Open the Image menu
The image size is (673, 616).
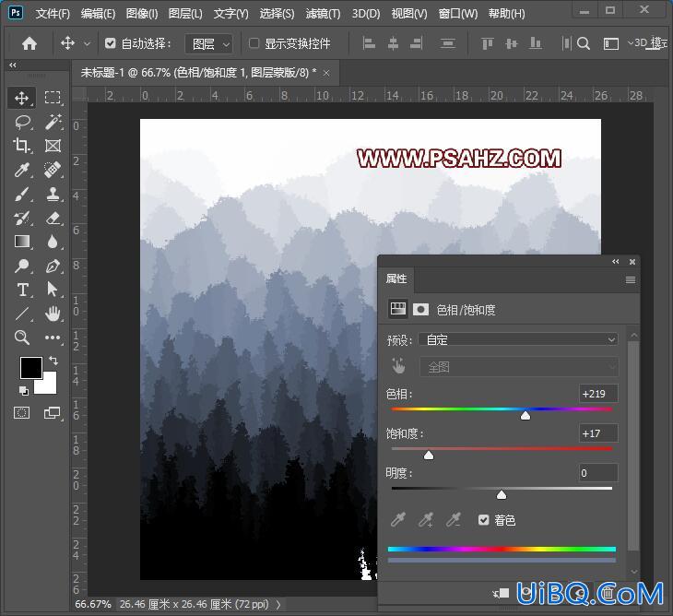pos(142,14)
